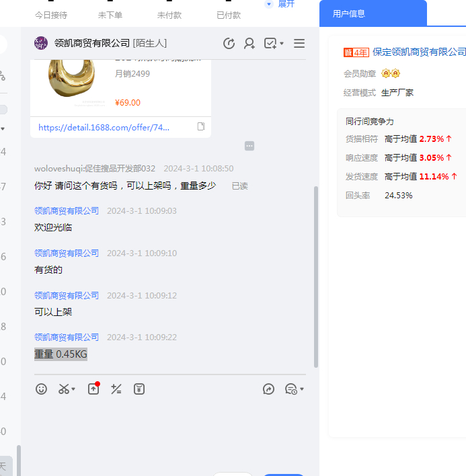
Task: Expand the scissors tool dropdown arrow
Action: pos(73,389)
